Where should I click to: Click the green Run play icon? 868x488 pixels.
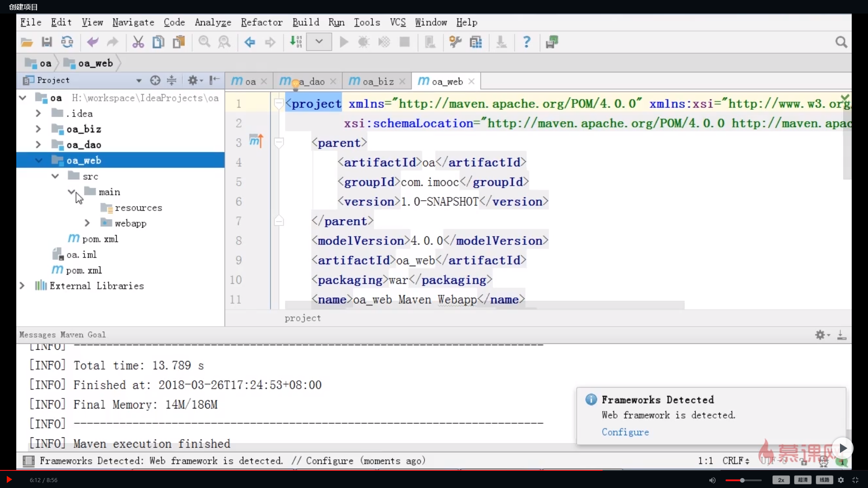[x=344, y=42]
